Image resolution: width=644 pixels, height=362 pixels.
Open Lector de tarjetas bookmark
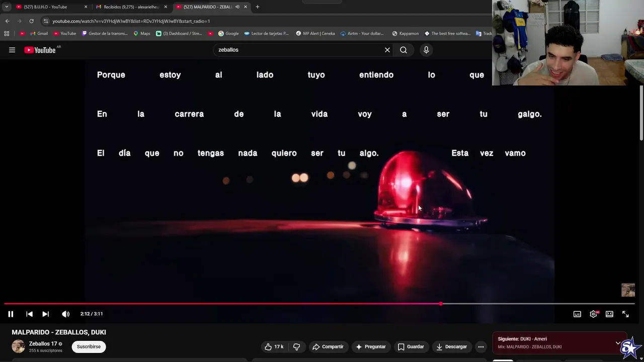tap(266, 34)
